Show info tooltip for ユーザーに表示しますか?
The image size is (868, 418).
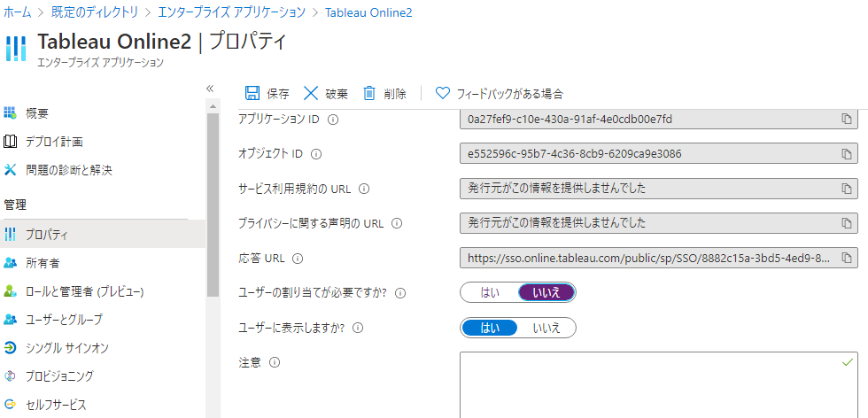pos(358,328)
